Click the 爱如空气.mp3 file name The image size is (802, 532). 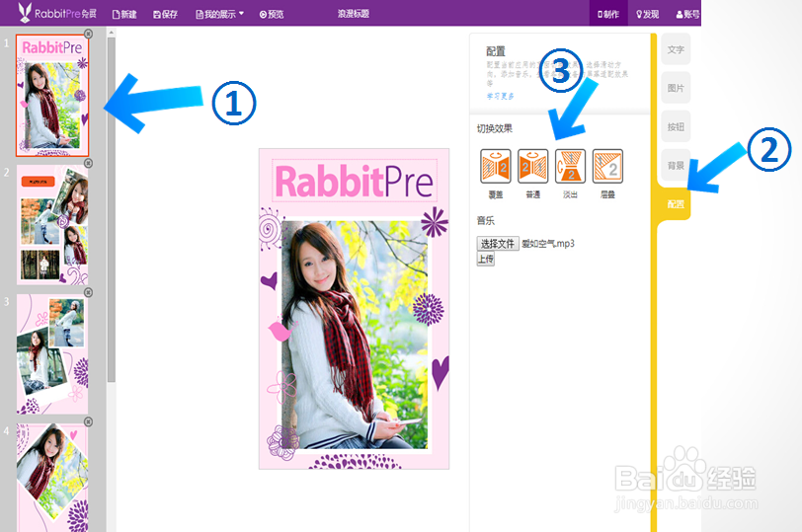pyautogui.click(x=548, y=244)
